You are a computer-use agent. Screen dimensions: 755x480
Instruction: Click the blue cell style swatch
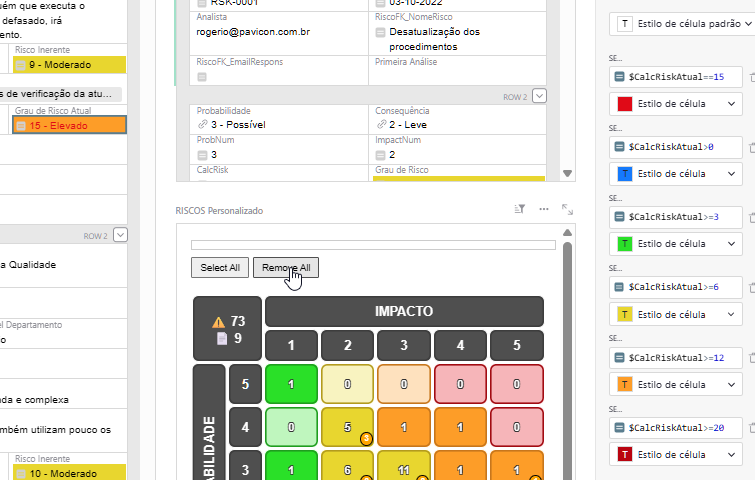[625, 173]
